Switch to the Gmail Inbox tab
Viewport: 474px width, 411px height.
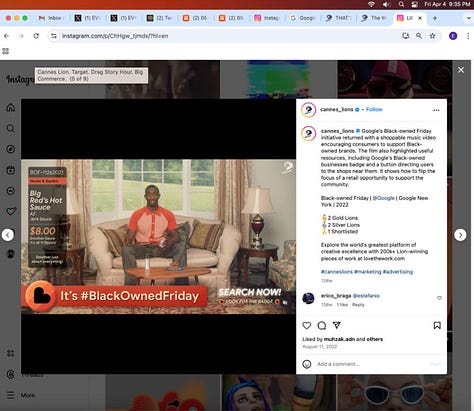pos(51,18)
